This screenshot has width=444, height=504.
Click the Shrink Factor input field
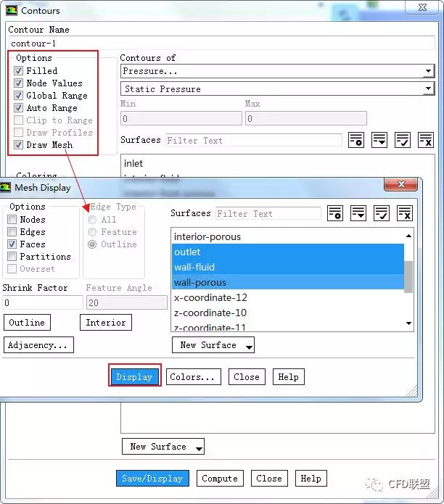[42, 302]
